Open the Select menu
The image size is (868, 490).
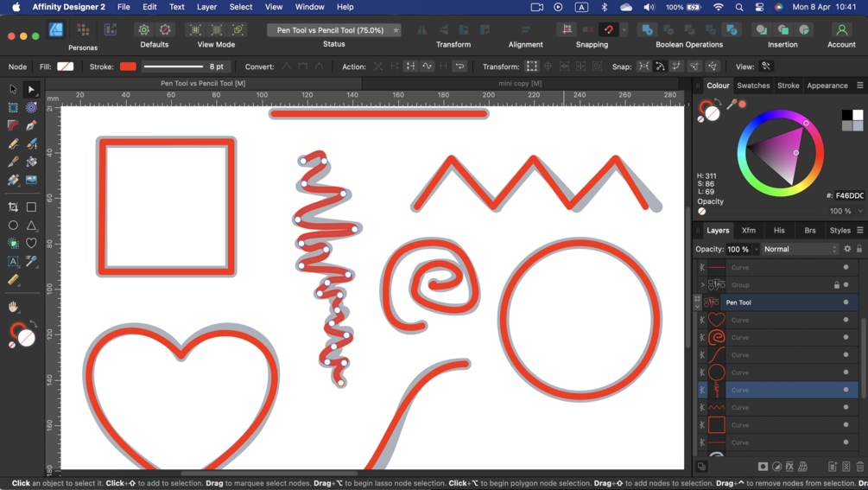(x=241, y=7)
